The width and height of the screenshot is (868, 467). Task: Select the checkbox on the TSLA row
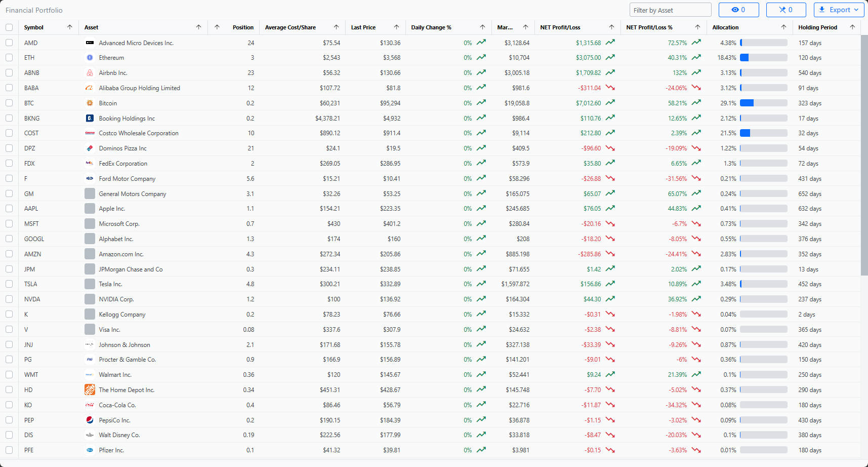coord(9,284)
